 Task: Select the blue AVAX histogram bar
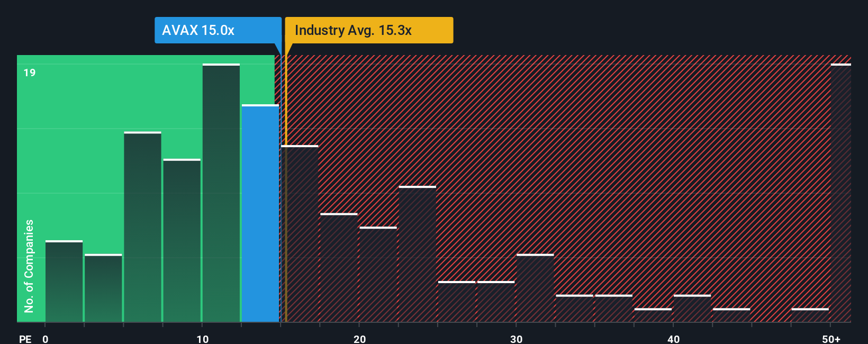[260, 213]
